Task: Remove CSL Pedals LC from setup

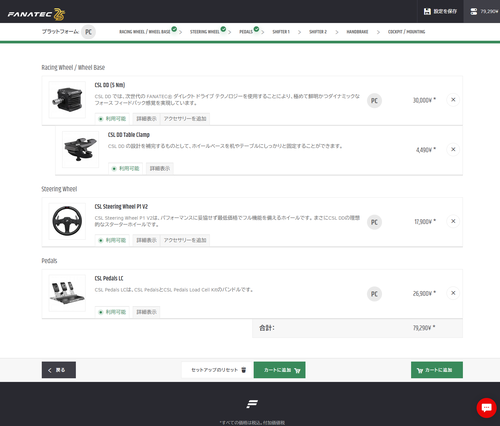Action: tap(453, 293)
